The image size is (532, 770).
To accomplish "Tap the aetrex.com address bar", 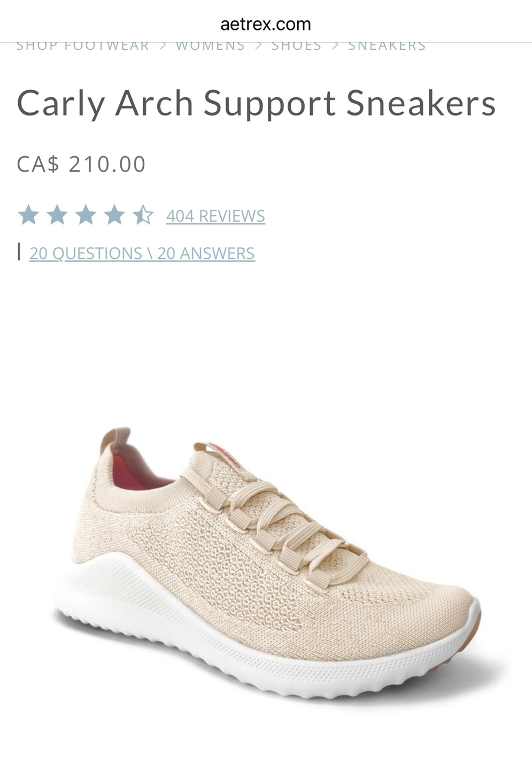I will [x=266, y=24].
